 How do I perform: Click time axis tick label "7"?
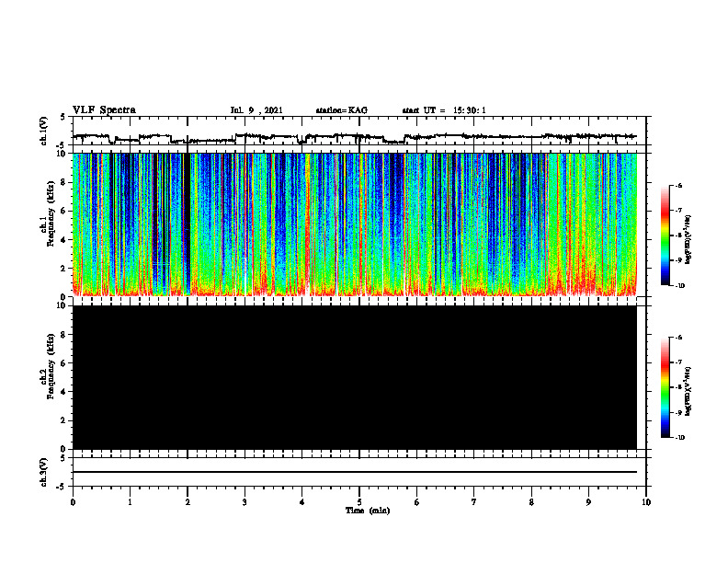(x=474, y=502)
